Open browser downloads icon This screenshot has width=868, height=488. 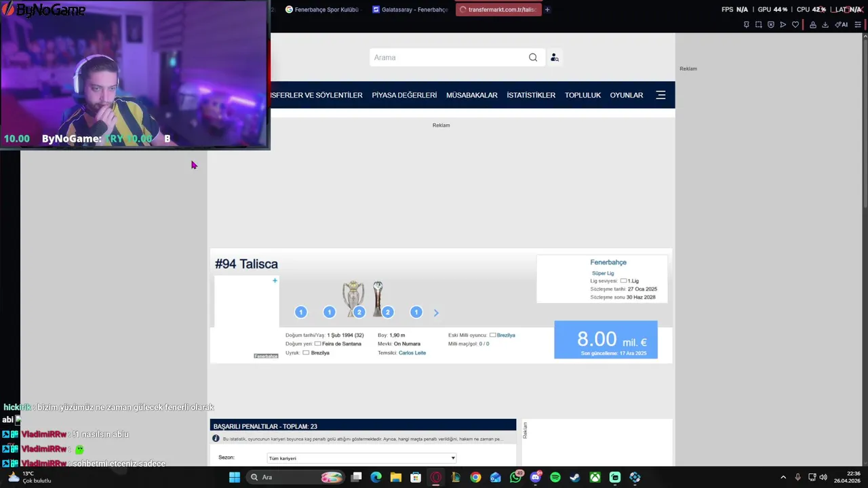coord(825,24)
